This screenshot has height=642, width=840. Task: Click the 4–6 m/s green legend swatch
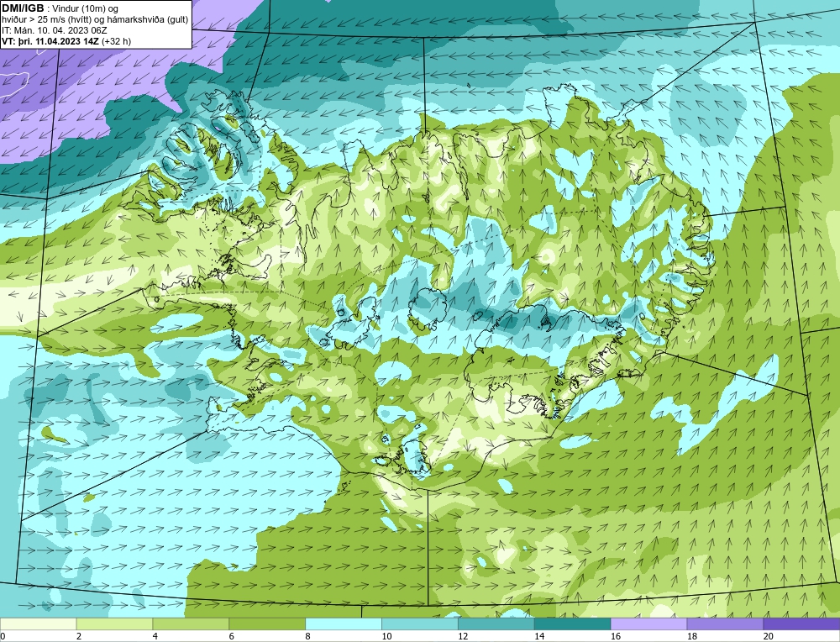click(x=191, y=624)
